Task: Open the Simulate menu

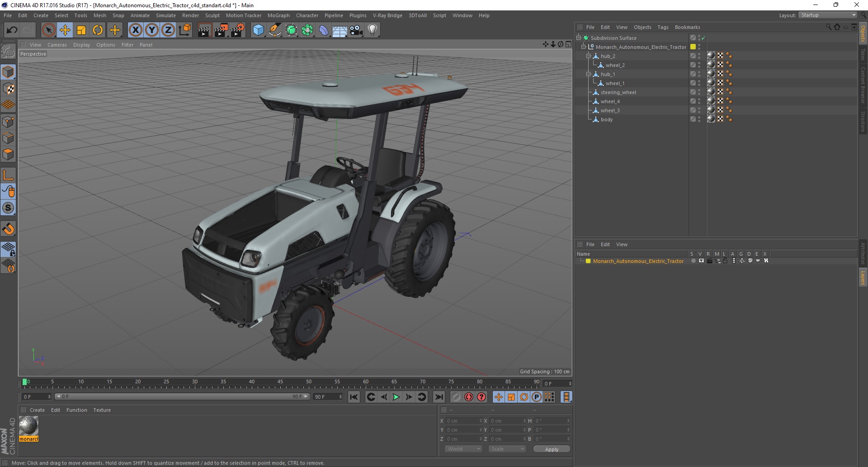Action: [x=166, y=15]
